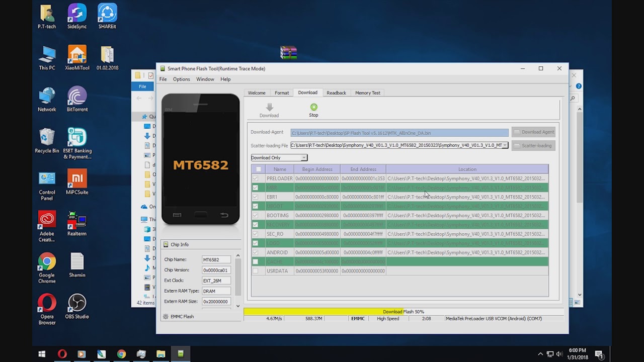Click the Download arrow icon in toolbar
The image size is (644, 362).
pos(269,107)
